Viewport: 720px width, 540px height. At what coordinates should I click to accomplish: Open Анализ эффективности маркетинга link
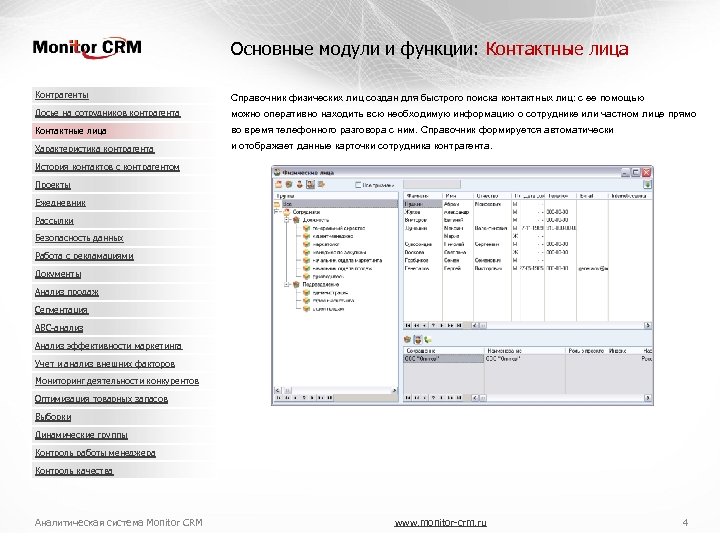(109, 346)
